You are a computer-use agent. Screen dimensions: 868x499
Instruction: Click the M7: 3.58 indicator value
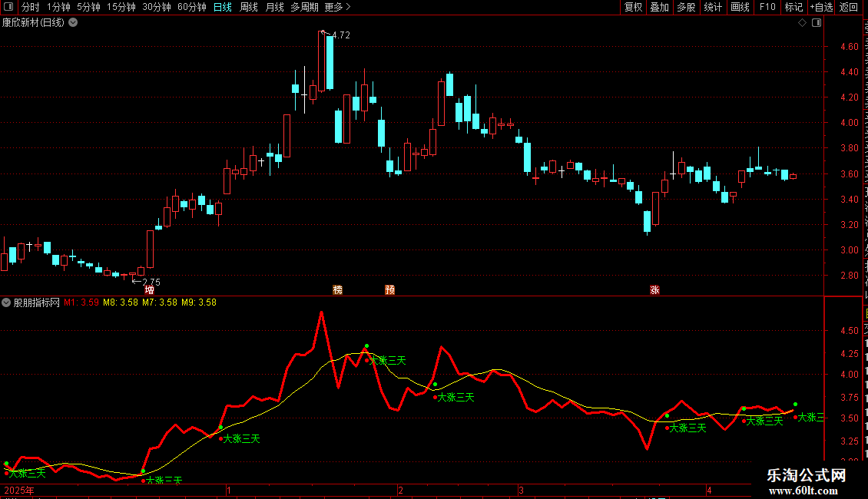160,302
